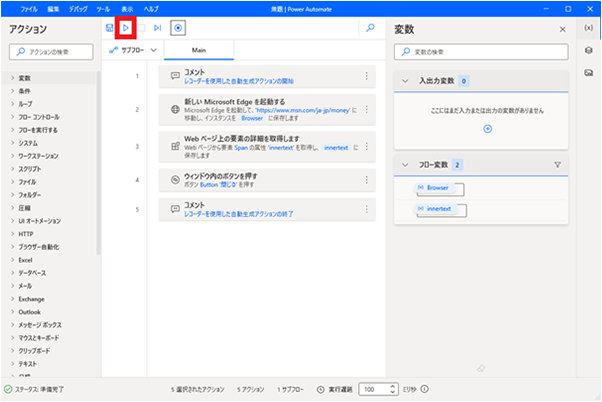Open the ツール menu
Viewport: 602px width, 402px height.
click(x=103, y=9)
